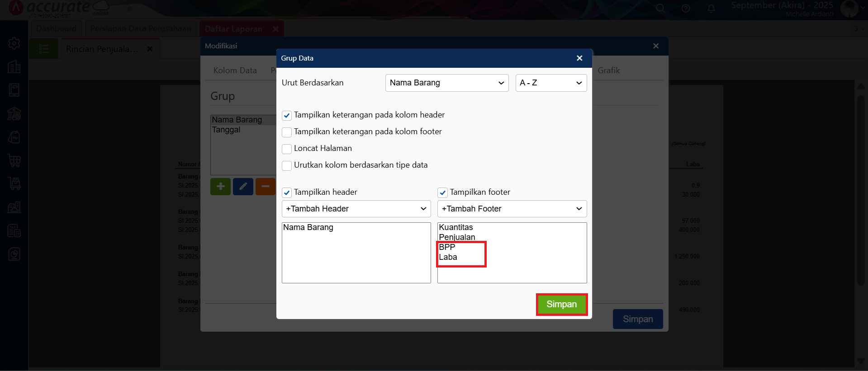Image resolution: width=868 pixels, height=371 pixels.
Task: Click the blue pencil edit group button
Action: click(243, 186)
